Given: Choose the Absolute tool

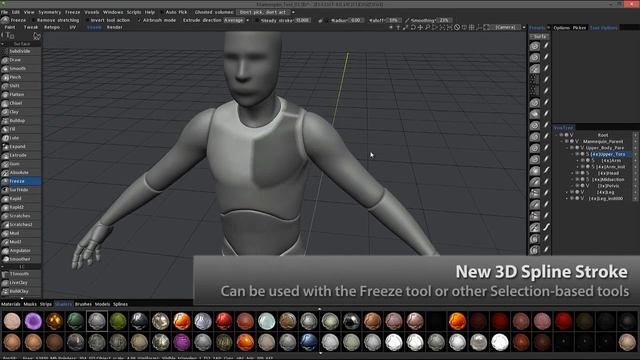Looking at the screenshot, I should 21,173.
